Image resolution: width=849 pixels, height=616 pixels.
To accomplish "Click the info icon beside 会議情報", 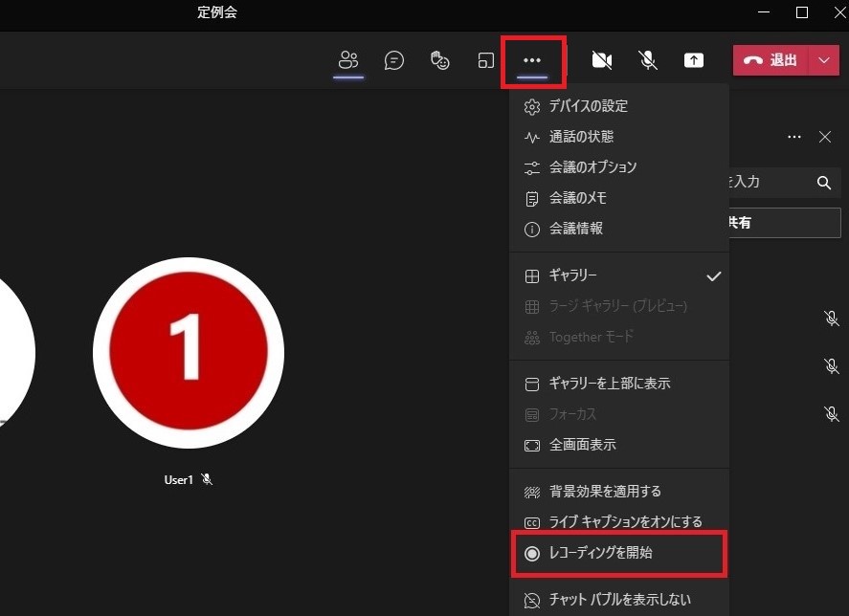I will 532,230.
